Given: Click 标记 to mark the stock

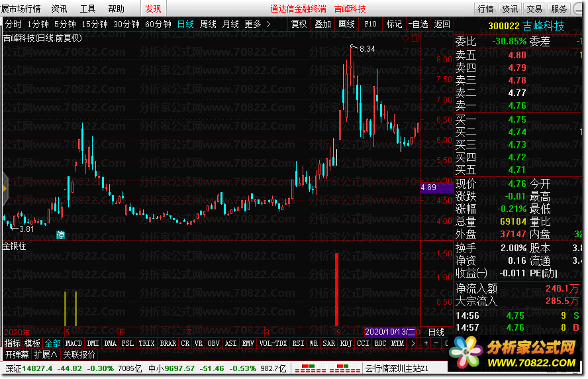Looking at the screenshot, I should pos(394,25).
